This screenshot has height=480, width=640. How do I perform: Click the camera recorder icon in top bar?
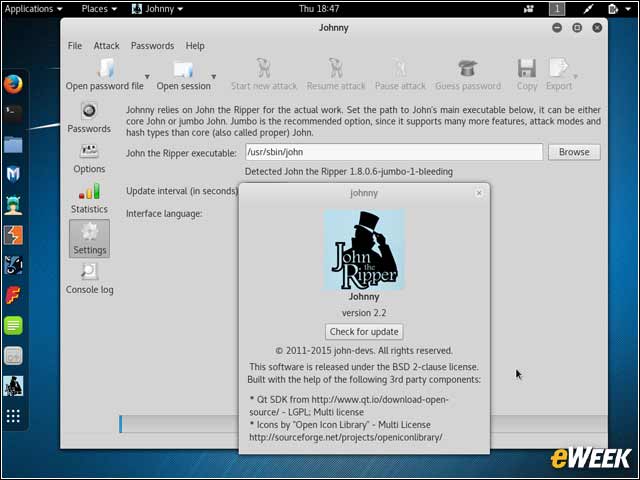pos(529,9)
